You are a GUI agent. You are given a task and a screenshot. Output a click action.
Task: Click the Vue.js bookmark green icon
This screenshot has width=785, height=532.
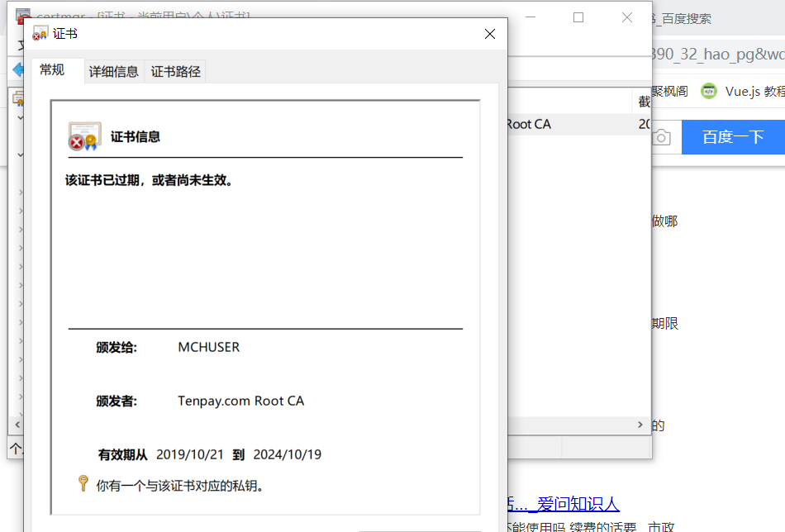[709, 91]
